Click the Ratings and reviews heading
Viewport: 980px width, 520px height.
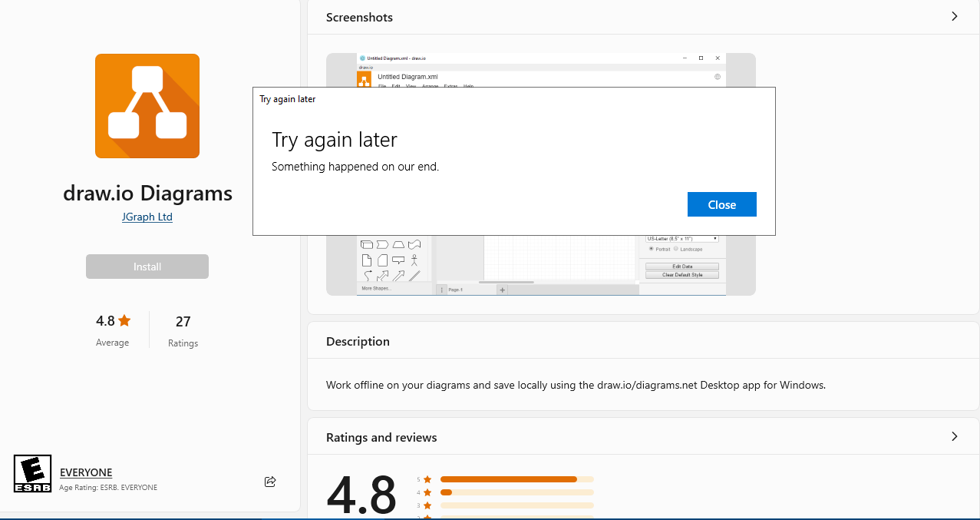(x=381, y=437)
